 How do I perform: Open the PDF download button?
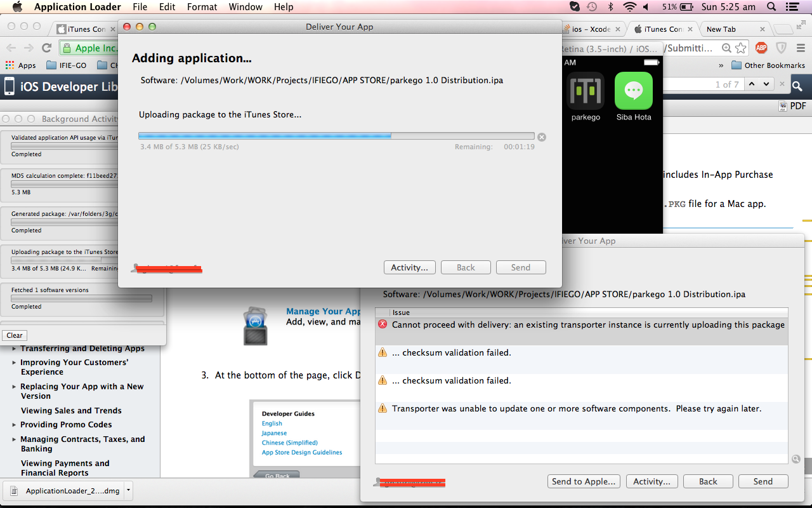(792, 106)
